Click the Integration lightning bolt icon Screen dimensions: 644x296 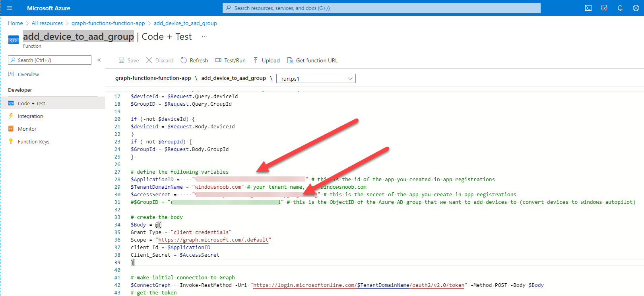tap(11, 116)
